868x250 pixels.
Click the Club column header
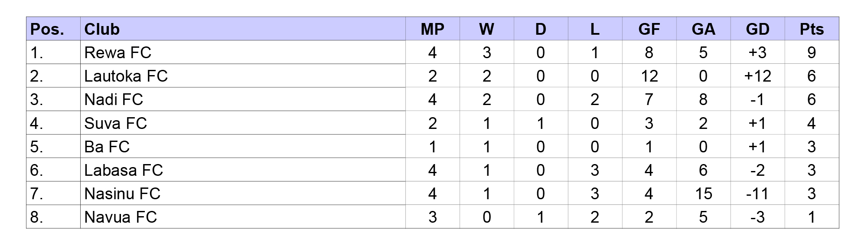(x=102, y=29)
